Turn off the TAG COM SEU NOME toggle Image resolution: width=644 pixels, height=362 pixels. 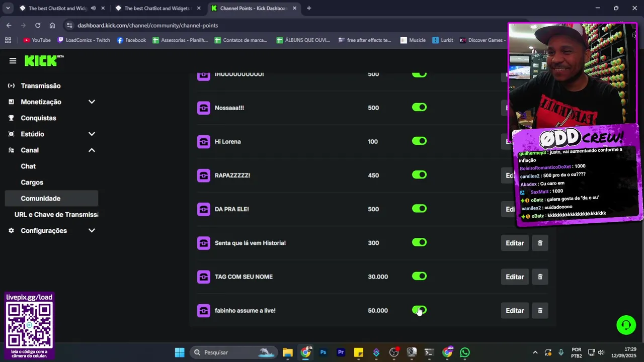click(419, 276)
